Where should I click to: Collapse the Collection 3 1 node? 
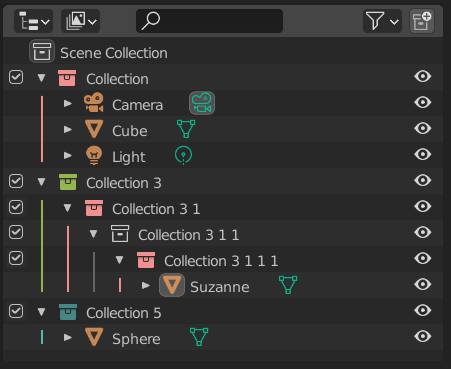point(67,208)
